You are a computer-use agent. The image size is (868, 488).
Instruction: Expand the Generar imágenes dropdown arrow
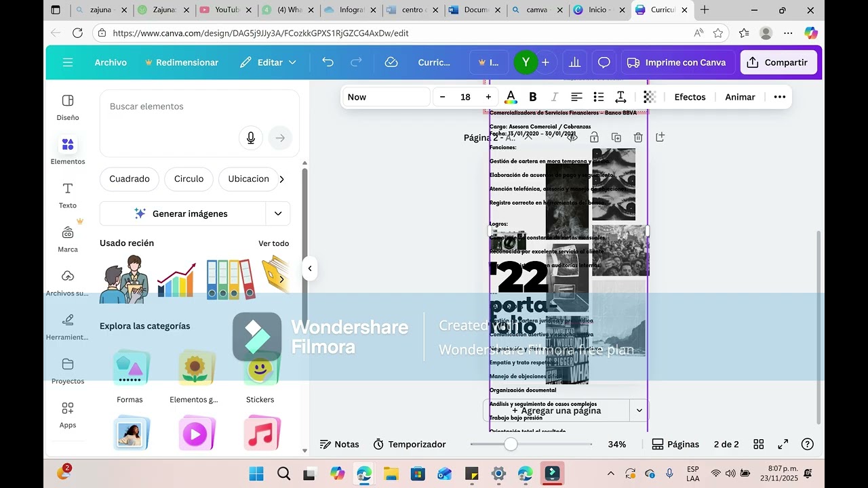278,213
